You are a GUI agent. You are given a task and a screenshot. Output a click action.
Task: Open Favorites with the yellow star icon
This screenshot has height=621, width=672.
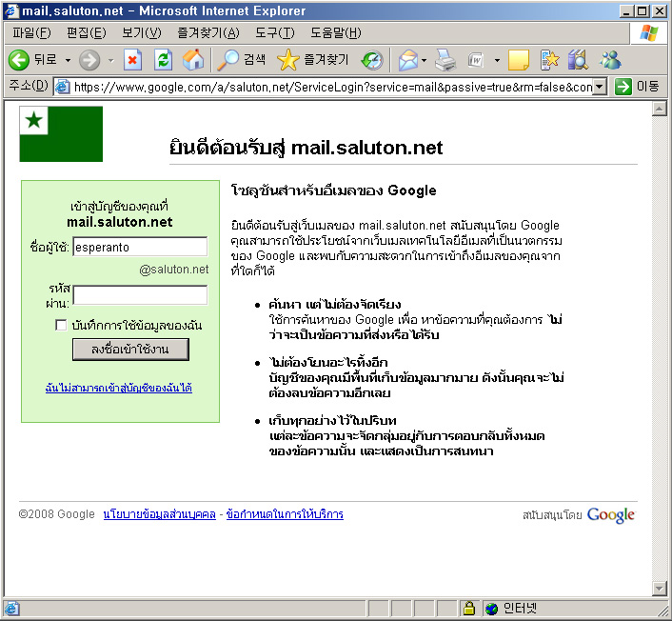(x=288, y=60)
